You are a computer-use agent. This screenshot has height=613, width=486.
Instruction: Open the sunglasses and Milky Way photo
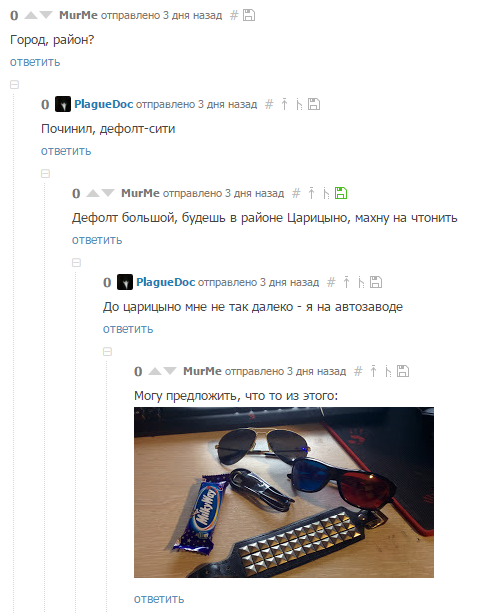coord(284,492)
